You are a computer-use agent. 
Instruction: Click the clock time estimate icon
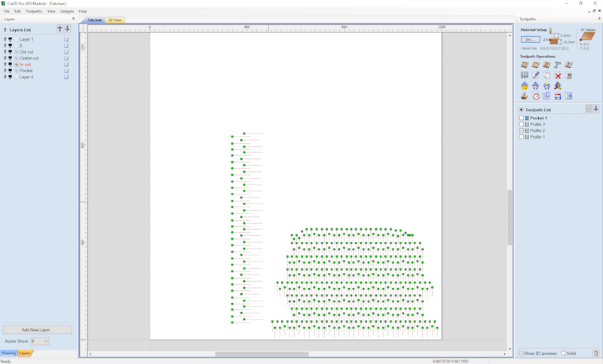click(x=536, y=96)
